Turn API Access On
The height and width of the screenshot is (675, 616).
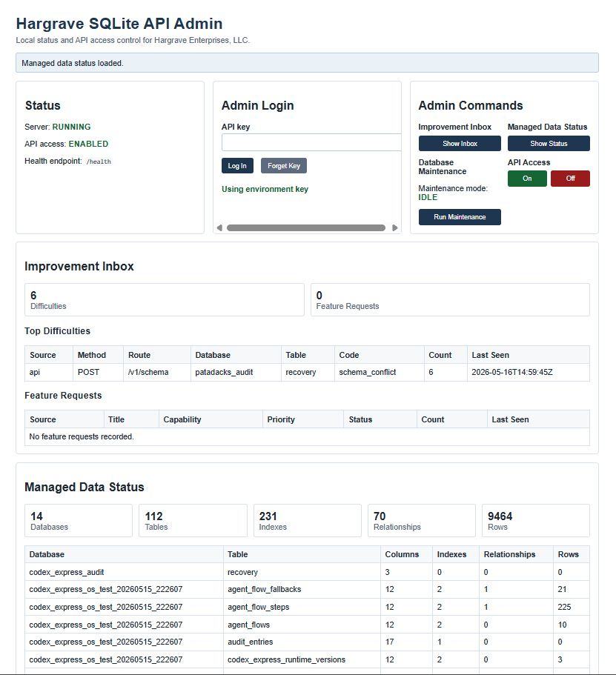(x=527, y=179)
